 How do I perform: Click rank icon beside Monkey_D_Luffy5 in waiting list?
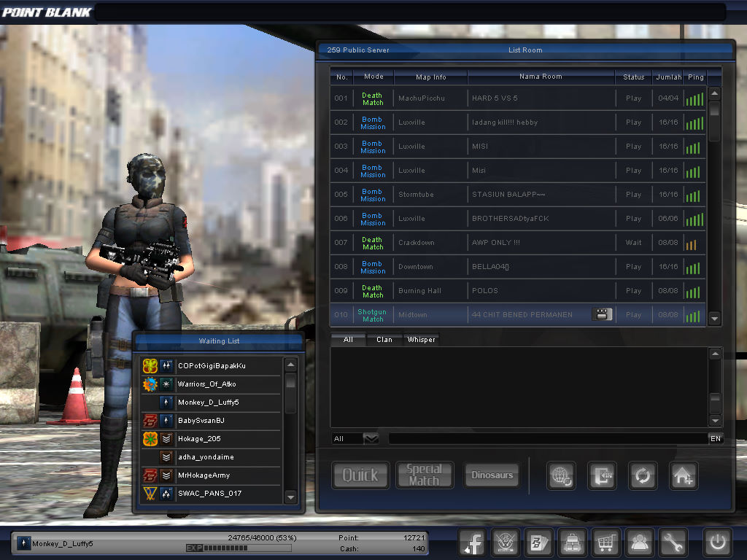166,402
